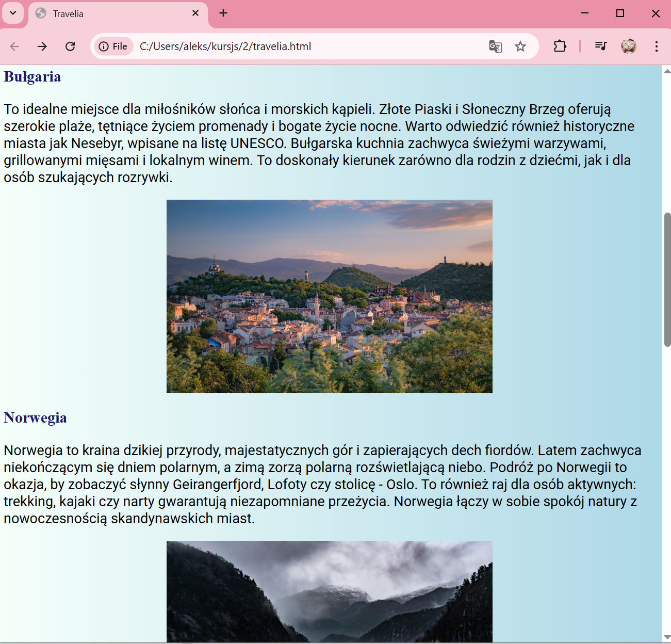Screen dimensions: 671x644
Task: Open the Chrome profile avatar
Action: coord(628,46)
